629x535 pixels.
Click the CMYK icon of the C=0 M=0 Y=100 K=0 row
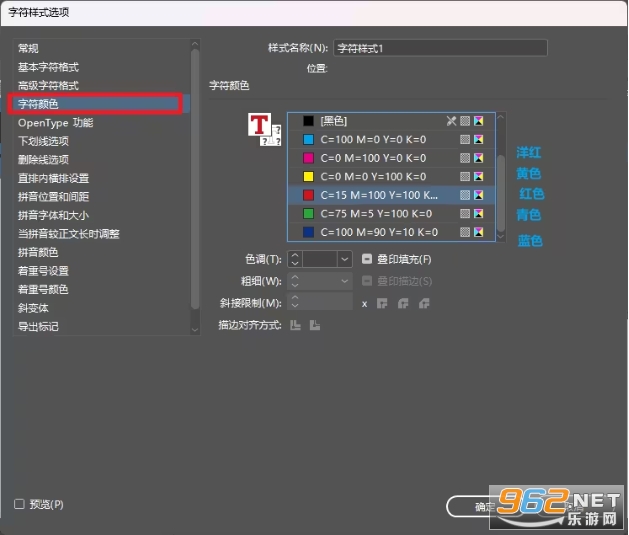pos(479,176)
